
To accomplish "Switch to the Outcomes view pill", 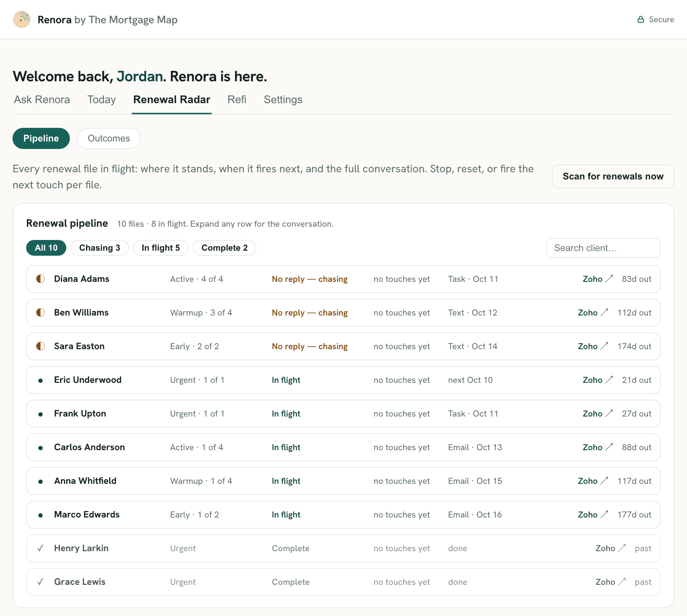I will (x=109, y=138).
